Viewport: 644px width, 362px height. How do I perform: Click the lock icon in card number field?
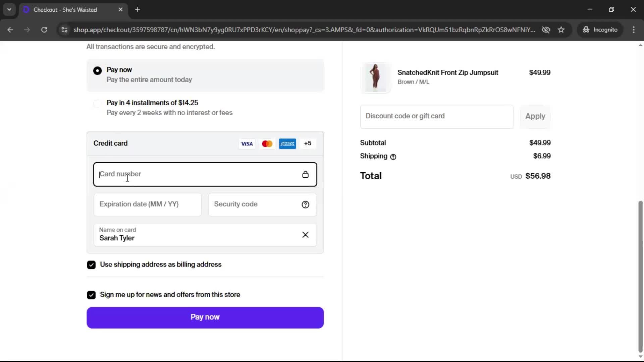[x=305, y=174]
